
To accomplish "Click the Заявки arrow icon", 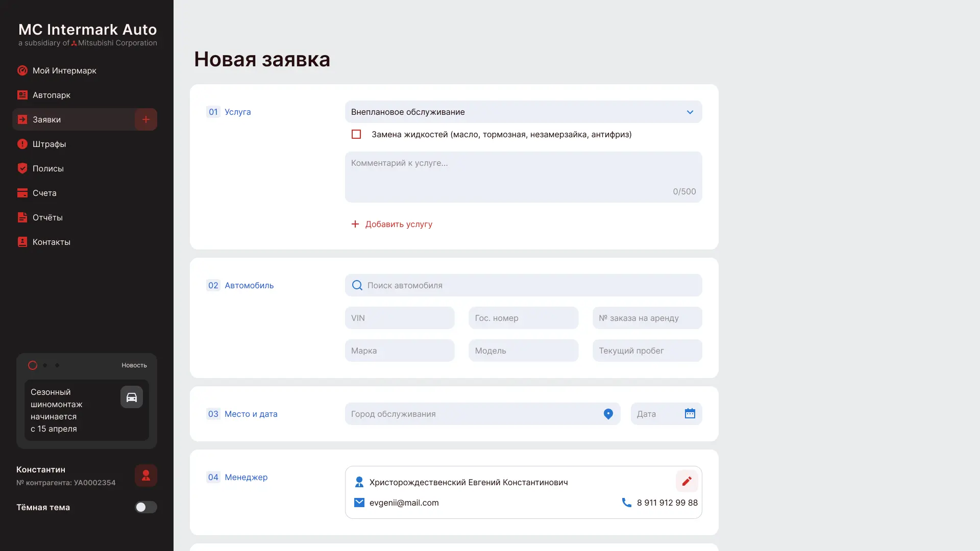I will [x=22, y=119].
